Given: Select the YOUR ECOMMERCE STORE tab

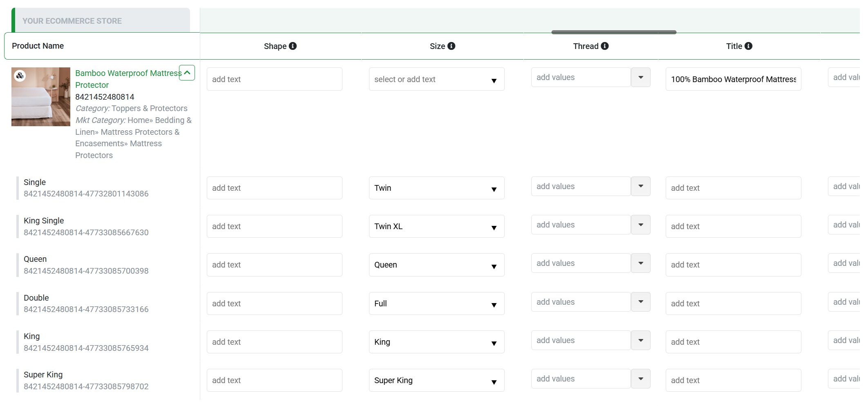Looking at the screenshot, I should [101, 20].
